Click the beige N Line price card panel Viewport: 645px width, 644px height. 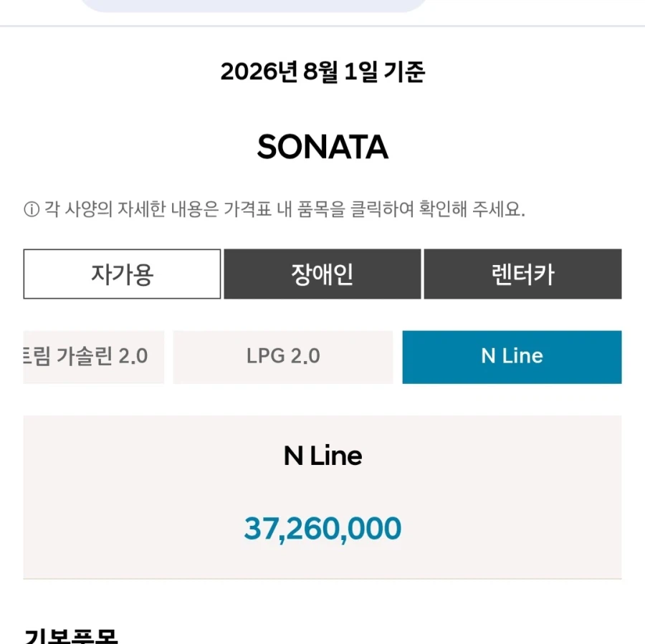tap(322, 497)
